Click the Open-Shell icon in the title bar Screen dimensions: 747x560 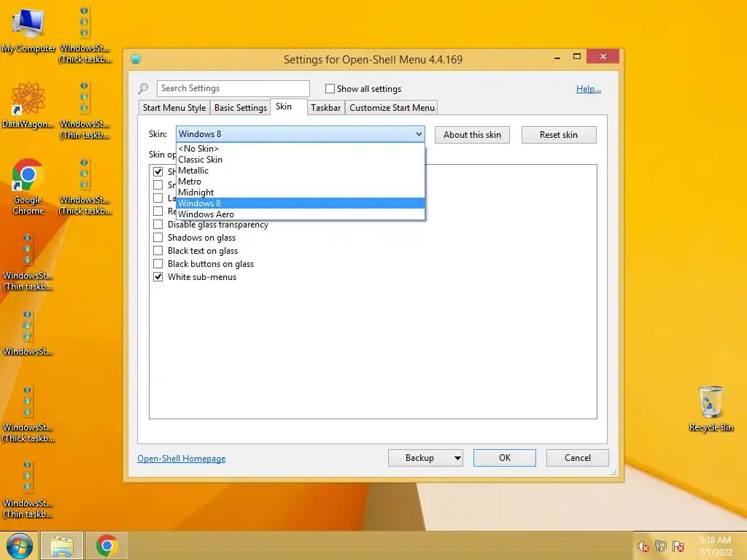[x=136, y=59]
